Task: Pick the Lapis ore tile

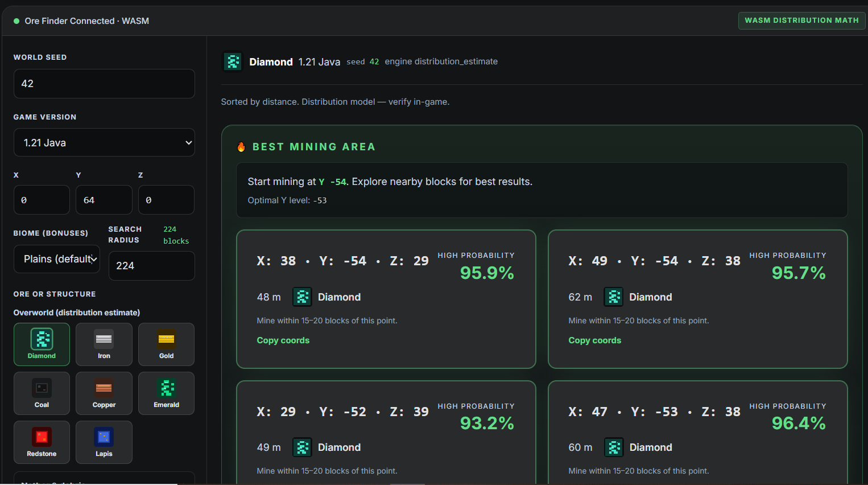Action: (104, 442)
